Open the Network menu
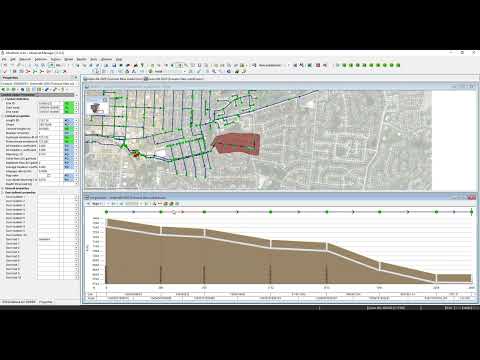 [25, 59]
